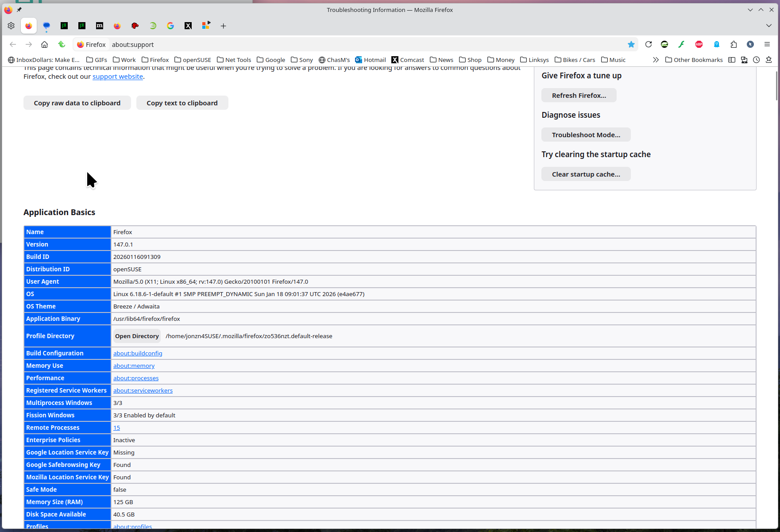Open the Other Bookmarks folder
The width and height of the screenshot is (780, 532).
tap(694, 60)
